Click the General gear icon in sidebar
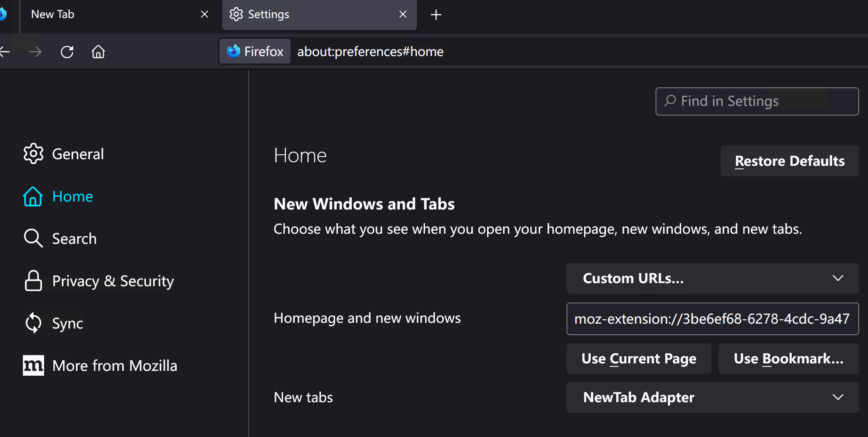This screenshot has height=437, width=868. point(34,154)
